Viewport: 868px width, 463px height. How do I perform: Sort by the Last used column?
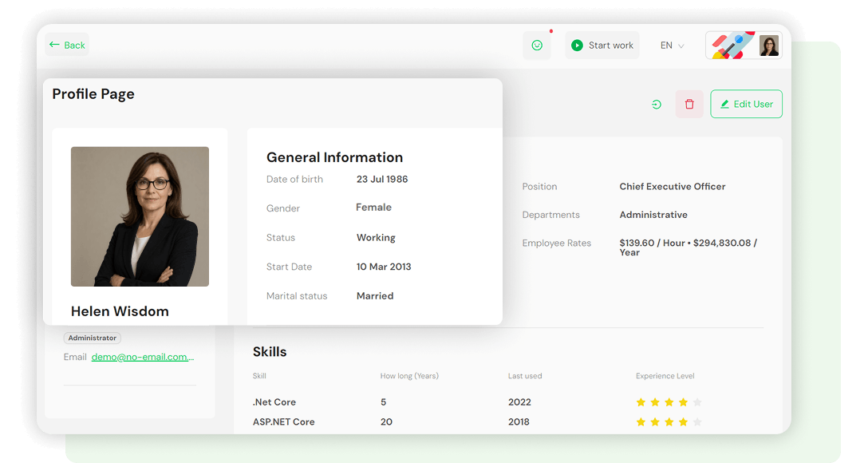[x=525, y=376]
